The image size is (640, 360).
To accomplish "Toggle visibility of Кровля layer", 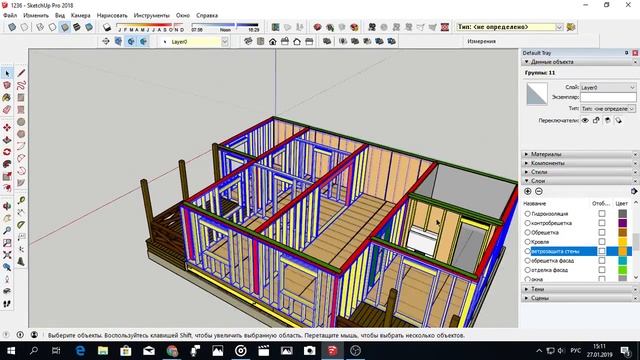I will tap(602, 242).
